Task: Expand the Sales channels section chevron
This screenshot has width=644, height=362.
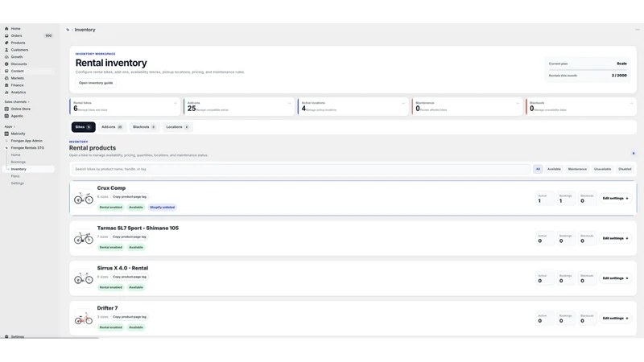Action: point(29,102)
